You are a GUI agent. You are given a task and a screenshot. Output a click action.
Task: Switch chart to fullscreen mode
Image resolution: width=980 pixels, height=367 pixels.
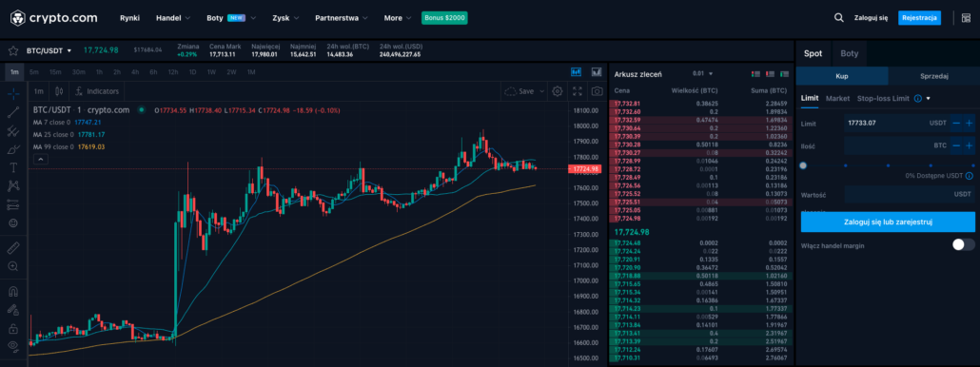pos(578,91)
